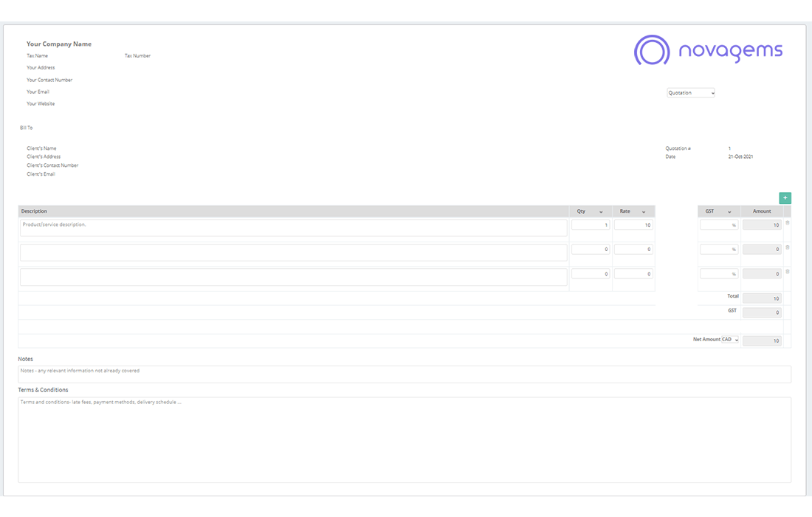Viewport: 812px width, 517px height.
Task: Click the Client's Name field
Action: [x=41, y=148]
